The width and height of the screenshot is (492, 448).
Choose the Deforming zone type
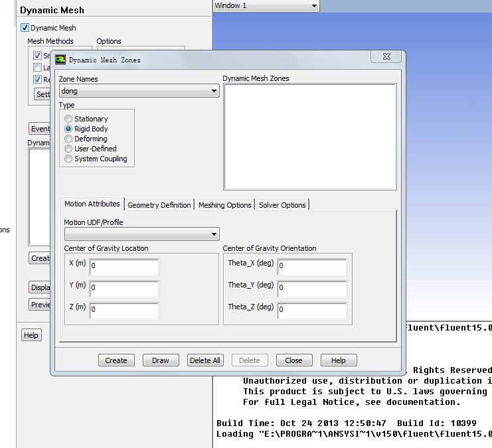68,139
